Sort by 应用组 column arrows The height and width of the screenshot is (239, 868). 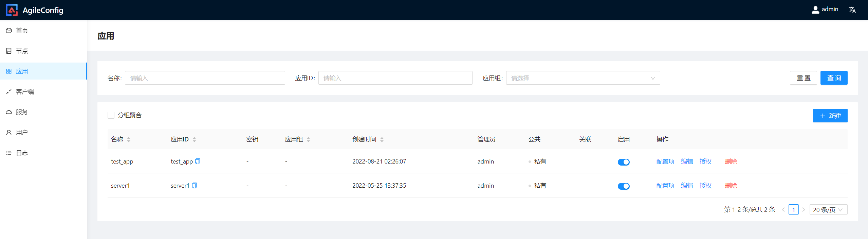(308, 139)
